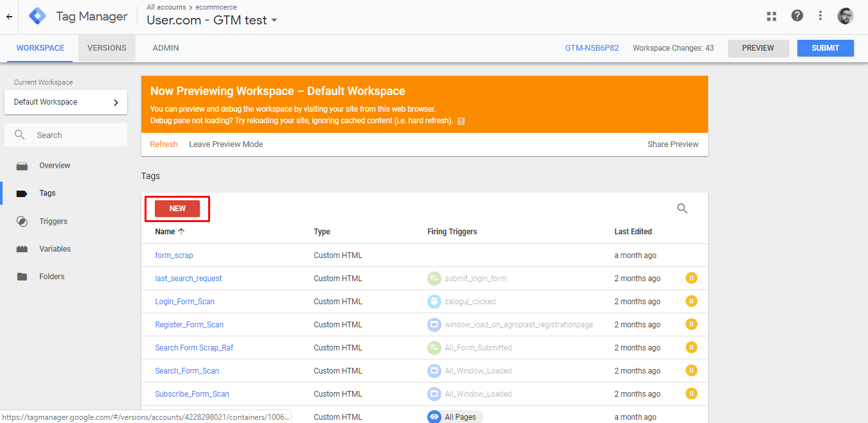
Task: Click the magnifier icon in the tags table
Action: point(682,209)
